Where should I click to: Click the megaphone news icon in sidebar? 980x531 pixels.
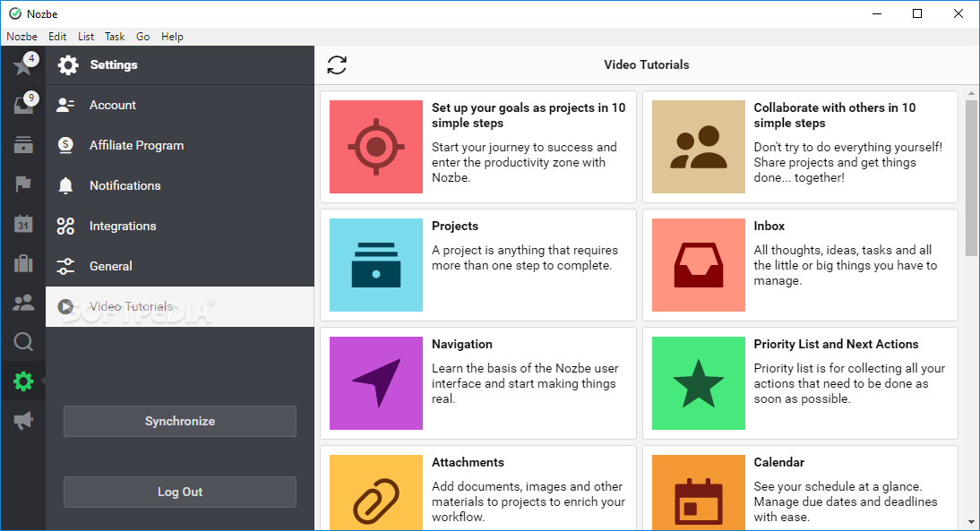click(x=23, y=420)
